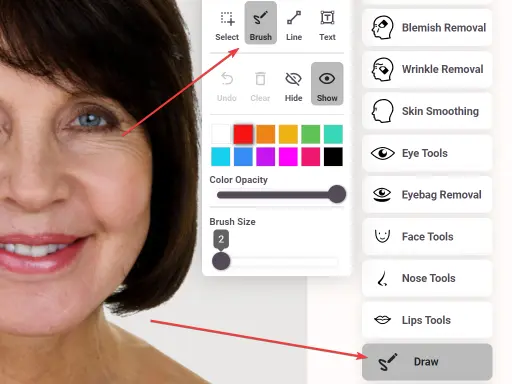Screen dimensions: 512x384
Task: Clear drawings with the trash icon
Action: pyautogui.click(x=260, y=79)
